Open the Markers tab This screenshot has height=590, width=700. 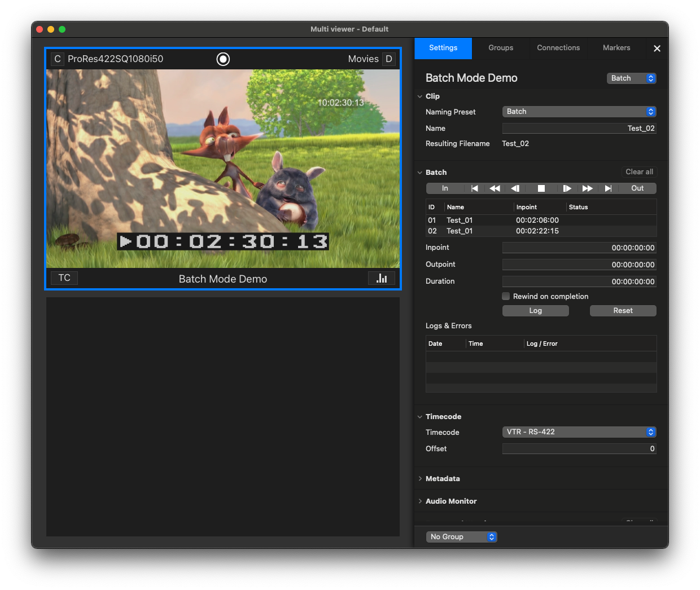[x=616, y=48]
